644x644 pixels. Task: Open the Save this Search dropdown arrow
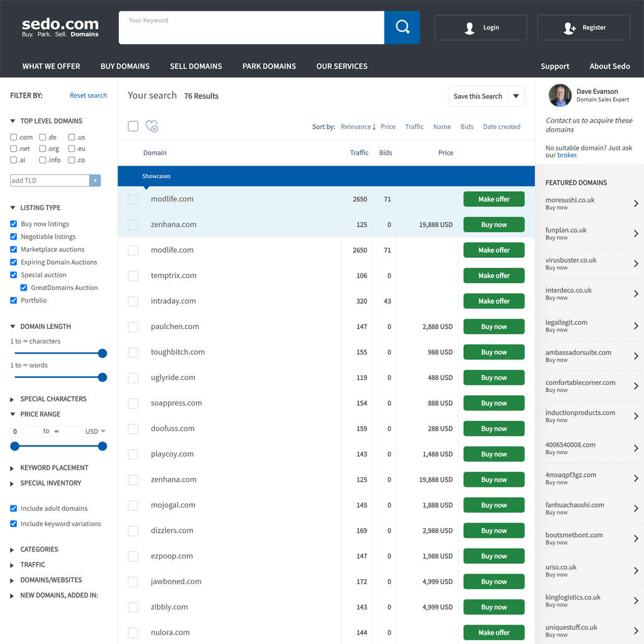pos(516,96)
